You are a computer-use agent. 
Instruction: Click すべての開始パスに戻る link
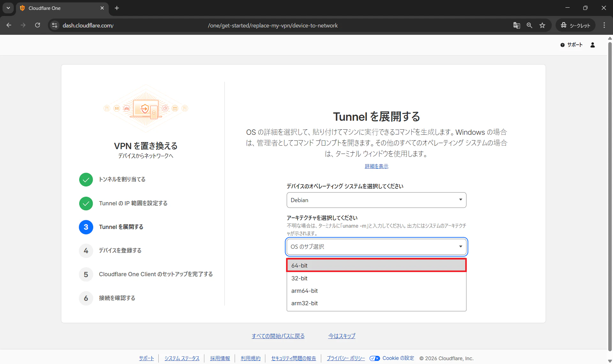coord(278,336)
